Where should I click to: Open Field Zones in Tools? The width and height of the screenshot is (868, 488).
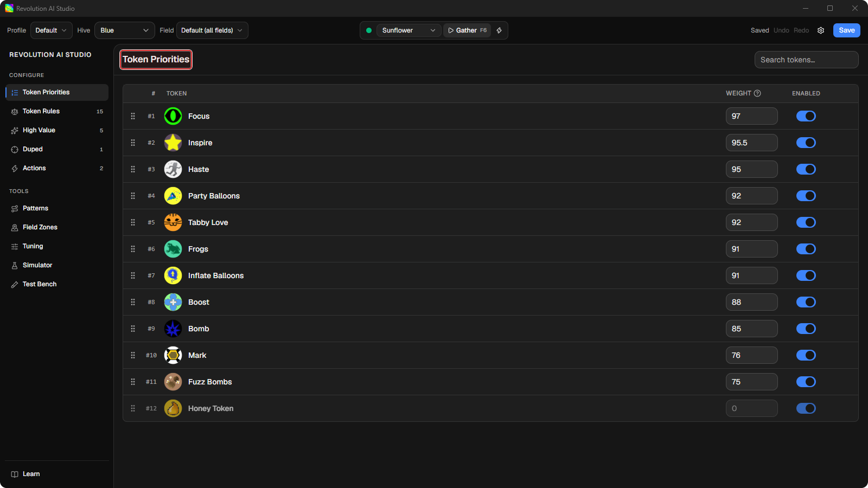(57, 227)
